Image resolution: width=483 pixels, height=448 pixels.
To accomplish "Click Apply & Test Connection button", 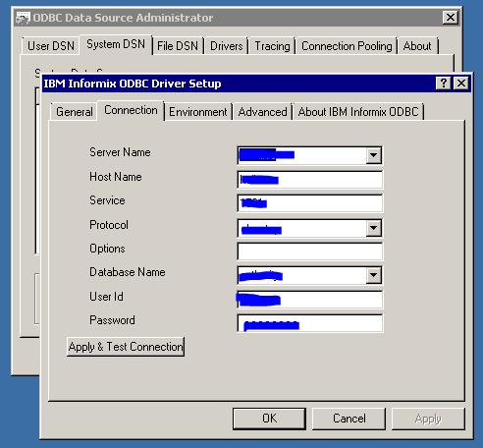I will pyautogui.click(x=126, y=347).
